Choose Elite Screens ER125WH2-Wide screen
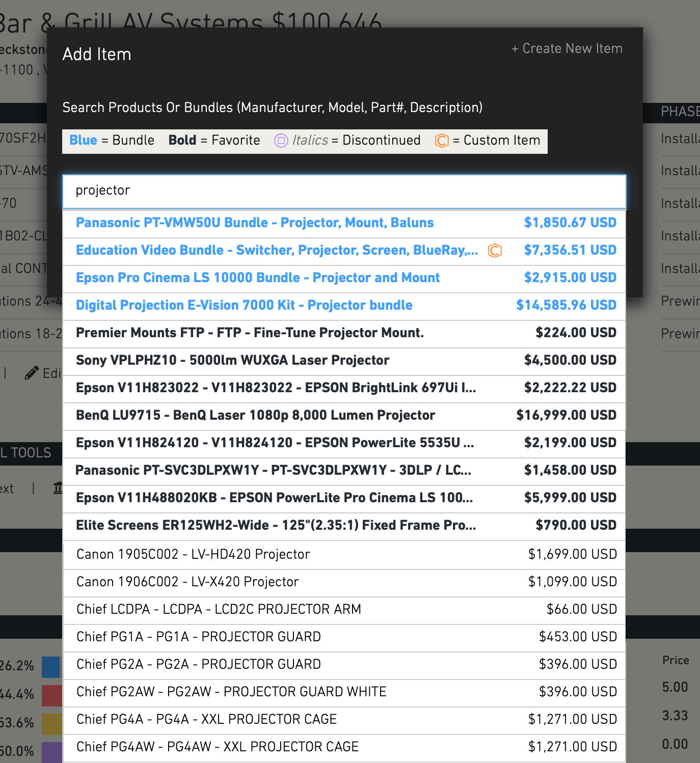The image size is (700, 763). [x=344, y=526]
